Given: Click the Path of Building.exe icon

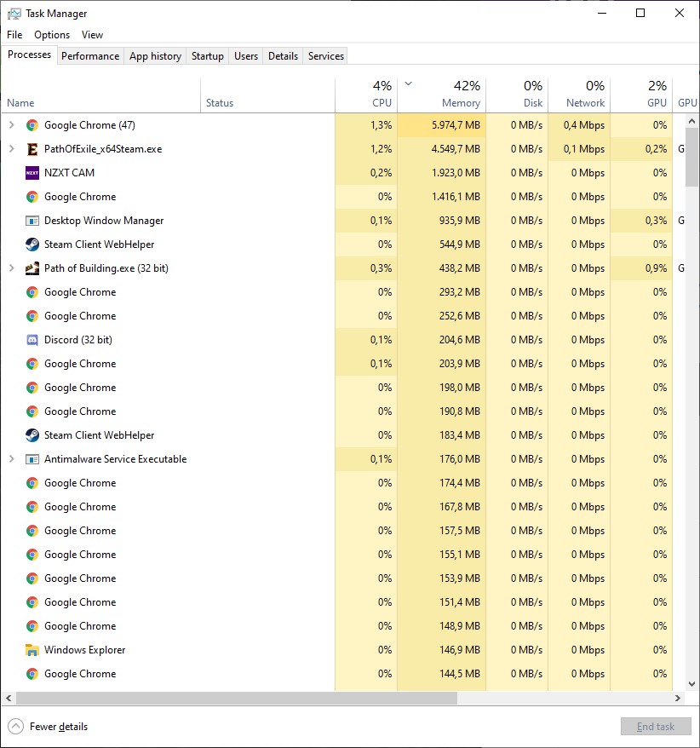Looking at the screenshot, I should click(32, 268).
